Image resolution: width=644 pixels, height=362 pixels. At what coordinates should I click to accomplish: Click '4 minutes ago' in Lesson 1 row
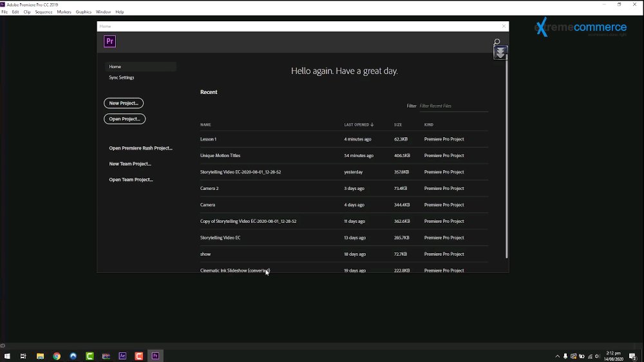[x=357, y=139]
